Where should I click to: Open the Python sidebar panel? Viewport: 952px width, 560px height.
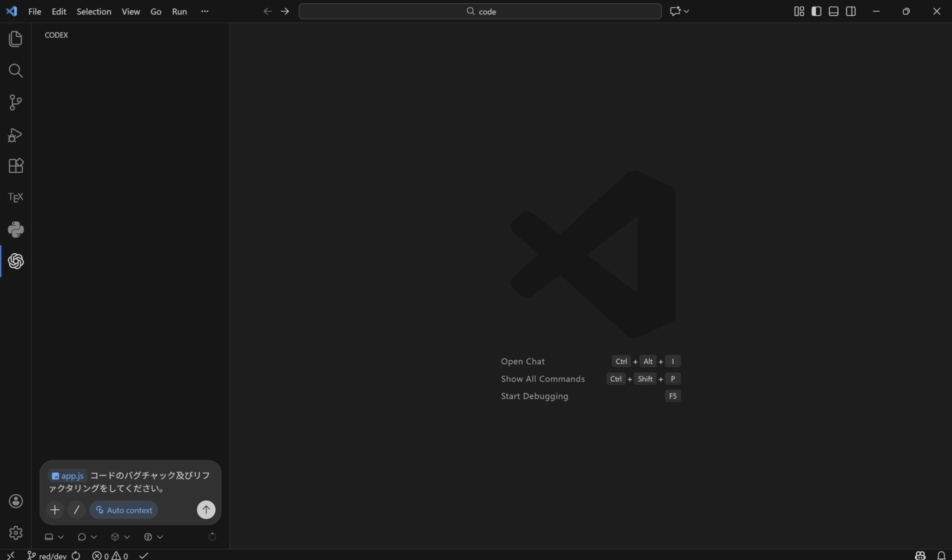coord(15,230)
